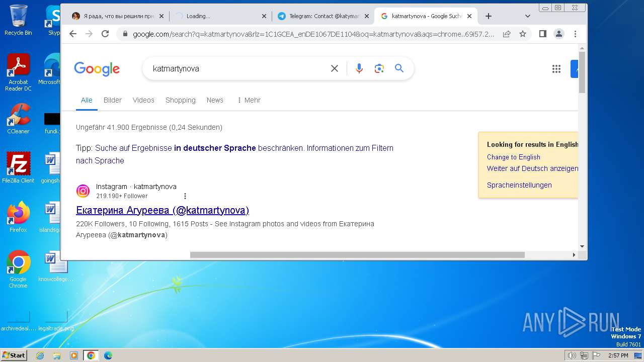Select the News search filter
This screenshot has height=362, width=644.
[215, 100]
